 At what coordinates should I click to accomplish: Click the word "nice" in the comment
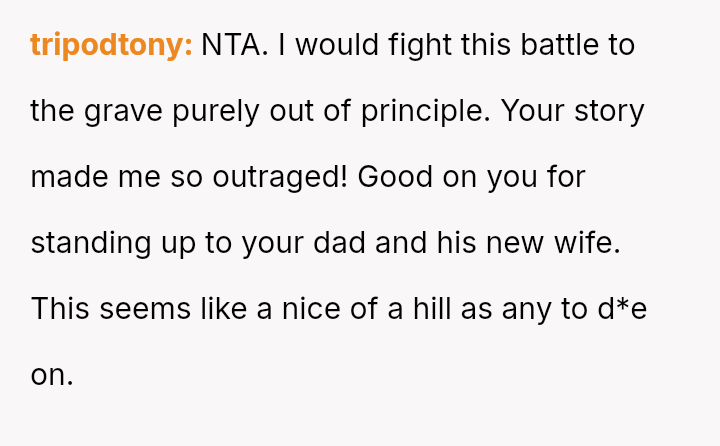point(308,309)
